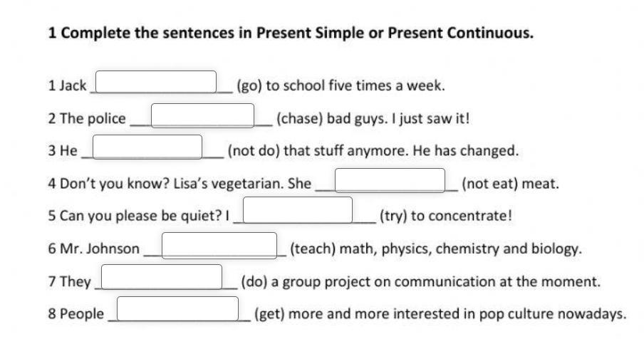The image size is (644, 339).
Task: Click the verb hint (go)
Action: point(249,85)
